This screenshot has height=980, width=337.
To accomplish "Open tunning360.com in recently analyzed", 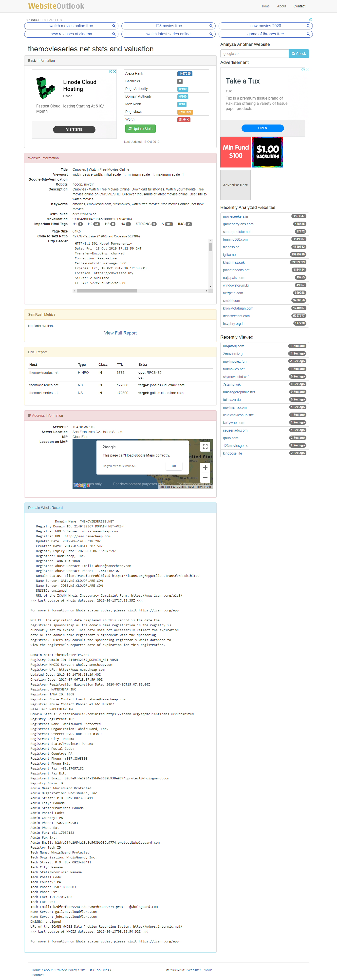I will tap(235, 239).
